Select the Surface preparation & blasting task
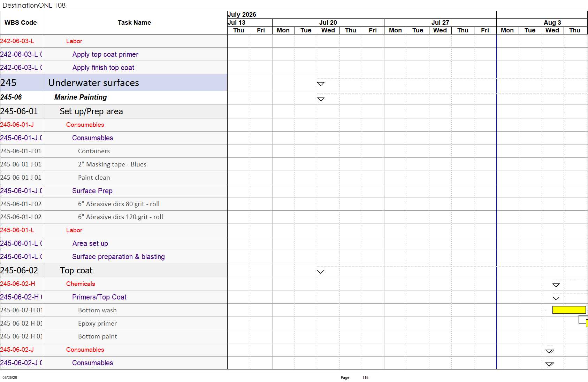588x382 pixels. pyautogui.click(x=119, y=257)
